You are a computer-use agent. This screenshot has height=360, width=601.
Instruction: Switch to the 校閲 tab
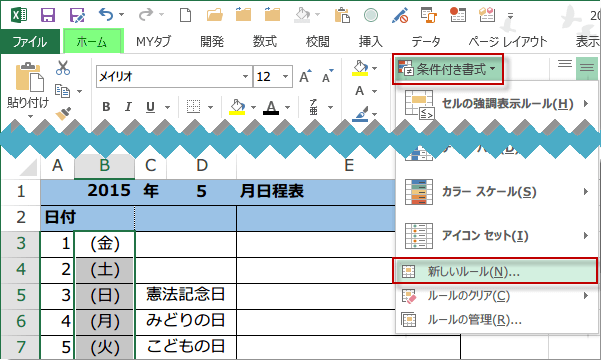(x=317, y=41)
